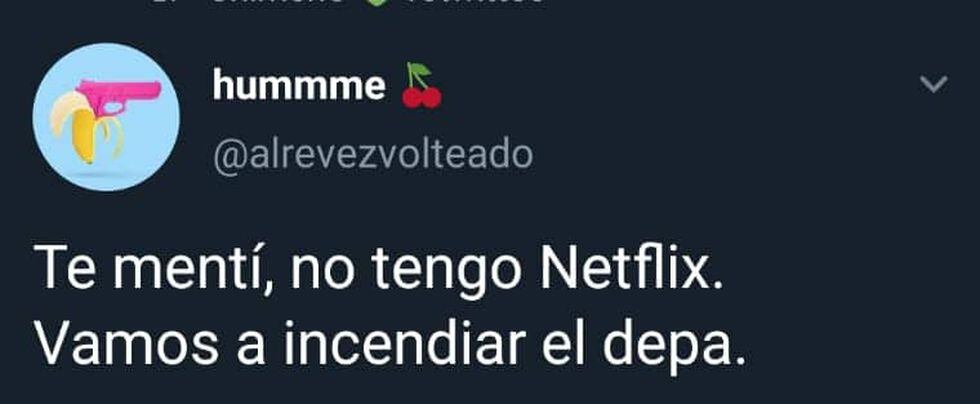Select the line "Te mentí, no tengo Netflix."
Image resolution: width=980 pixels, height=404 pixels.
pyautogui.click(x=378, y=267)
